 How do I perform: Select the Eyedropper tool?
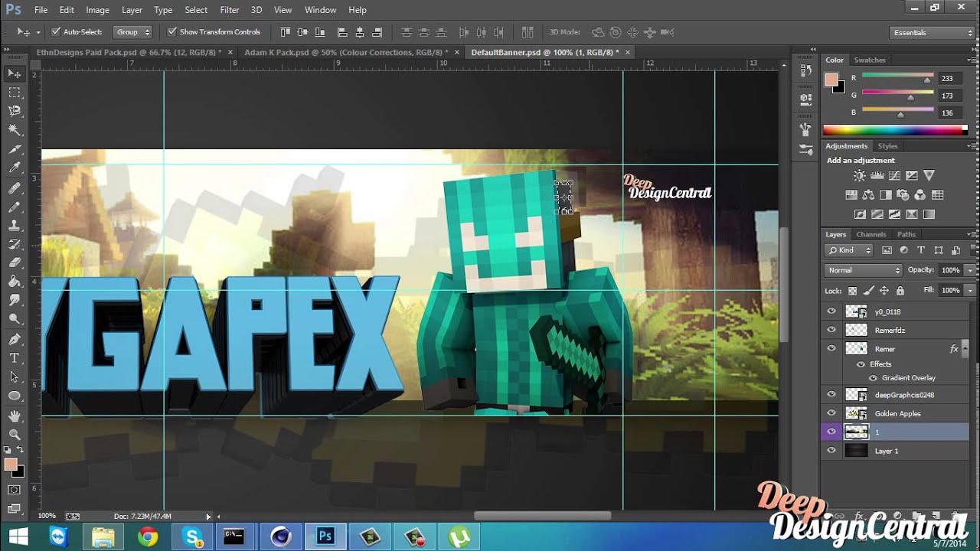pyautogui.click(x=14, y=168)
